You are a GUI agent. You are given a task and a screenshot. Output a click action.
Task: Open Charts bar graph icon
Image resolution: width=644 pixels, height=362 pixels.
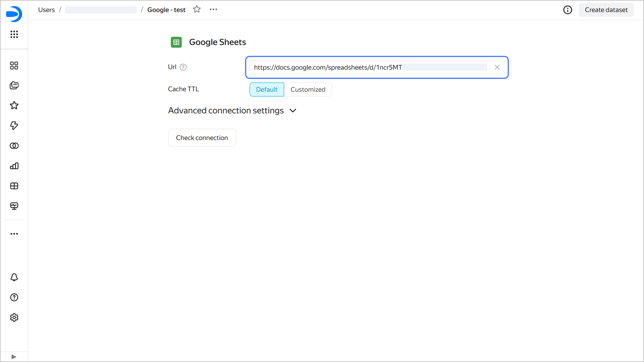coord(14,166)
